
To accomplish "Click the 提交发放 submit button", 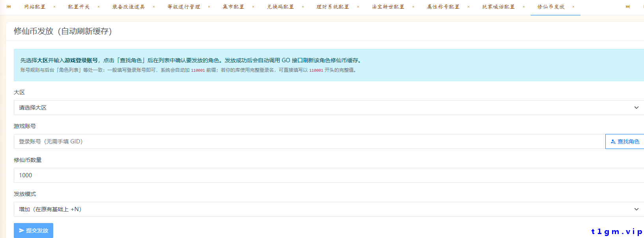I will 34,231.
